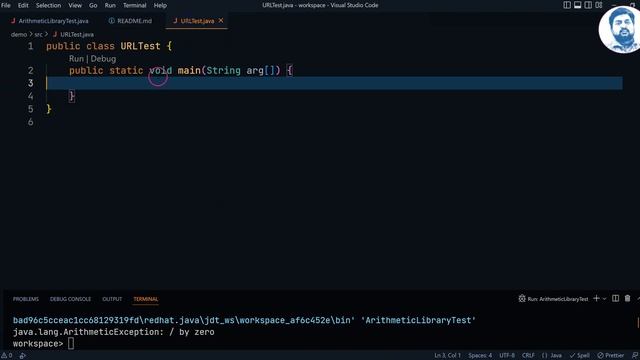Click line number 6 in gutter
The height and width of the screenshot is (360, 640).
tap(31, 122)
